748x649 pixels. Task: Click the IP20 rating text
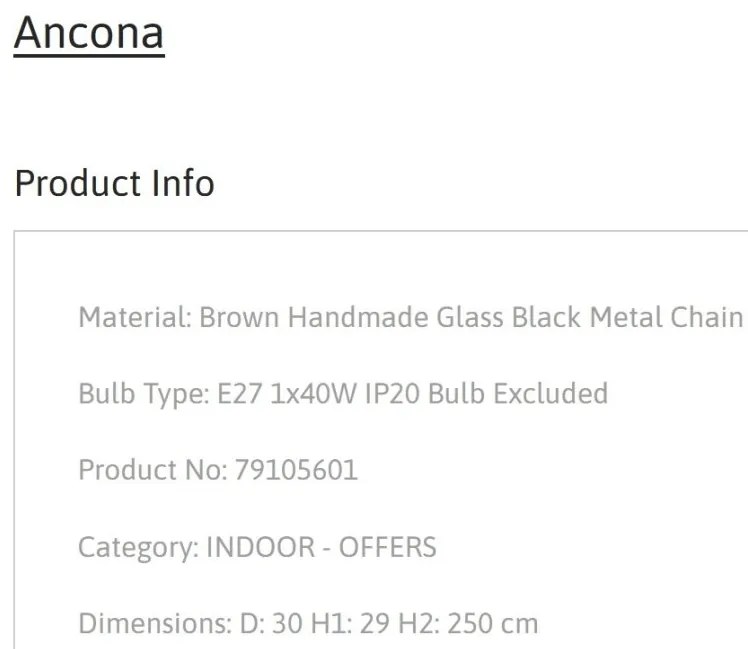pos(392,394)
